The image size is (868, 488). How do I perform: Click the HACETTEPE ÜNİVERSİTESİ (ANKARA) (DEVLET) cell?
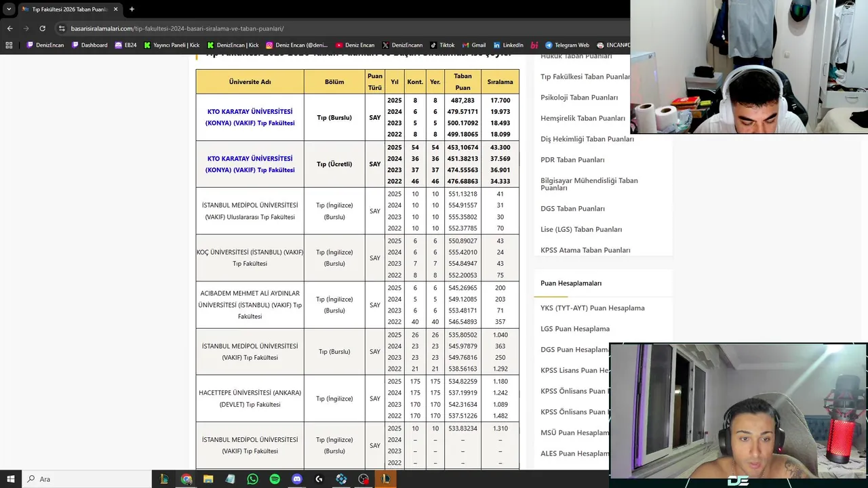tap(250, 399)
